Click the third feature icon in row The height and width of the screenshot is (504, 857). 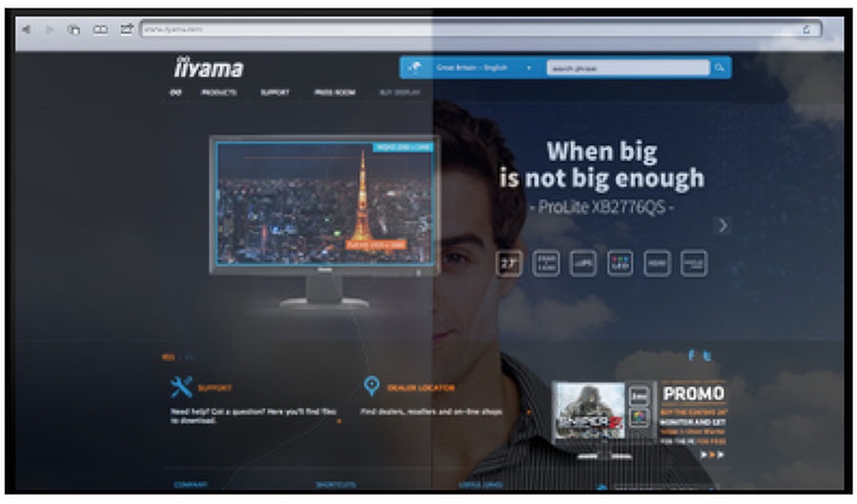(583, 264)
